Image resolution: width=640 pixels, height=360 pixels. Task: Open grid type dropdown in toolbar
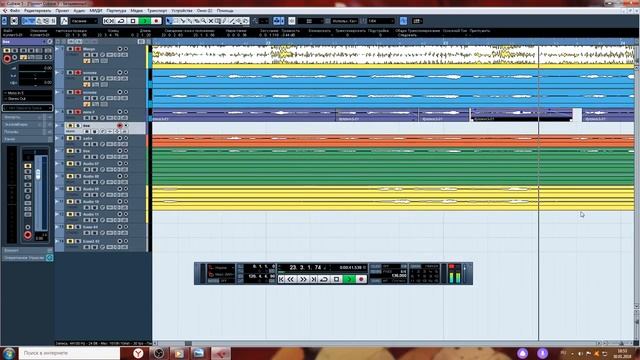(345, 21)
